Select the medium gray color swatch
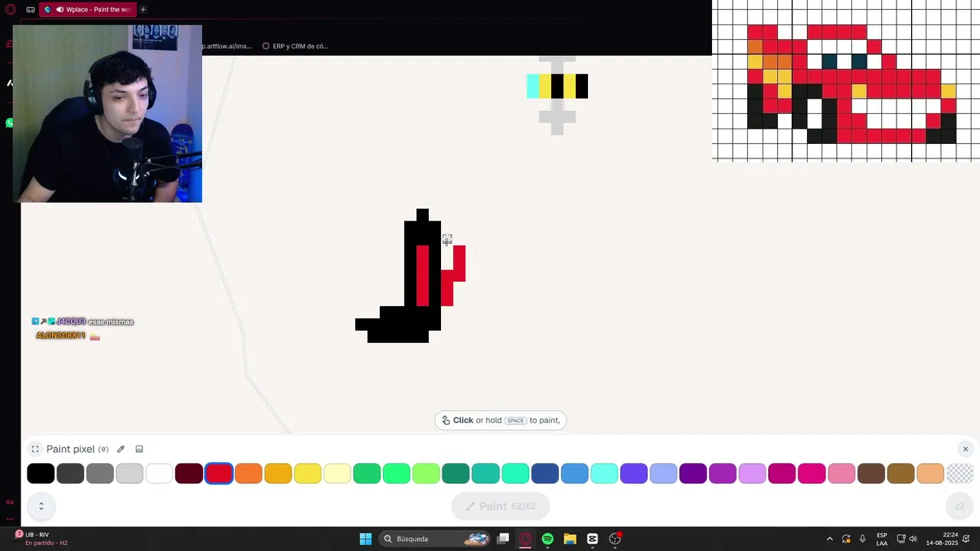980x551 pixels. point(100,474)
